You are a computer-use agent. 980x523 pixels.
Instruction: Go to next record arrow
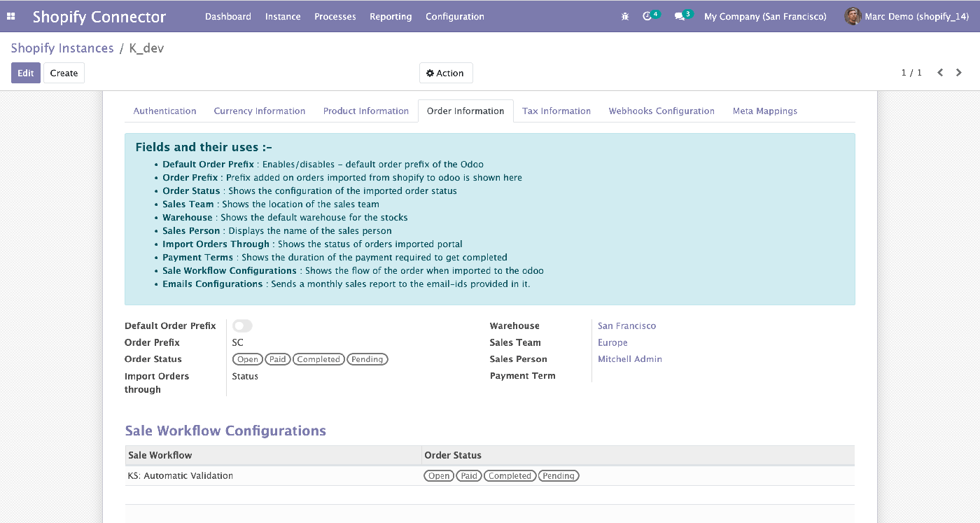[x=959, y=73]
